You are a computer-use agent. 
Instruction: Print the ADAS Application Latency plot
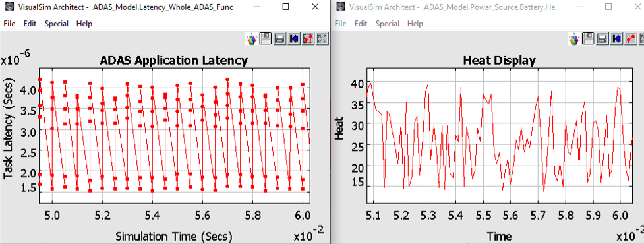click(279, 39)
